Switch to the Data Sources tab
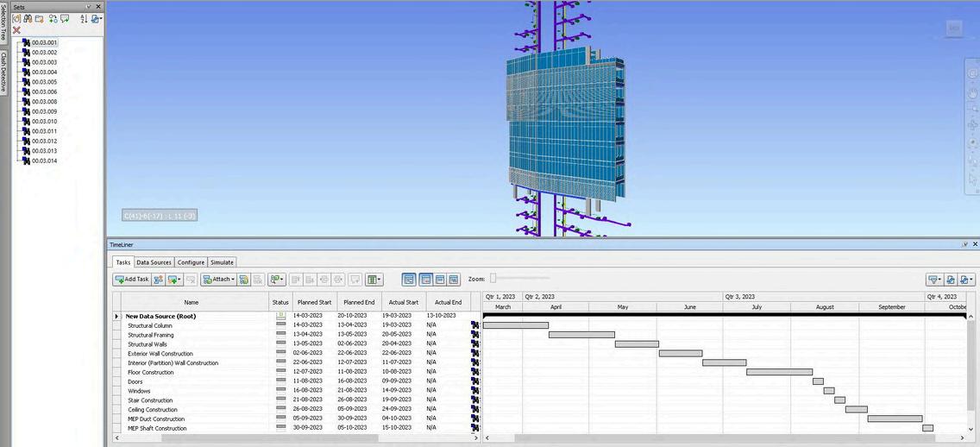Image resolution: width=980 pixels, height=447 pixels. point(154,262)
